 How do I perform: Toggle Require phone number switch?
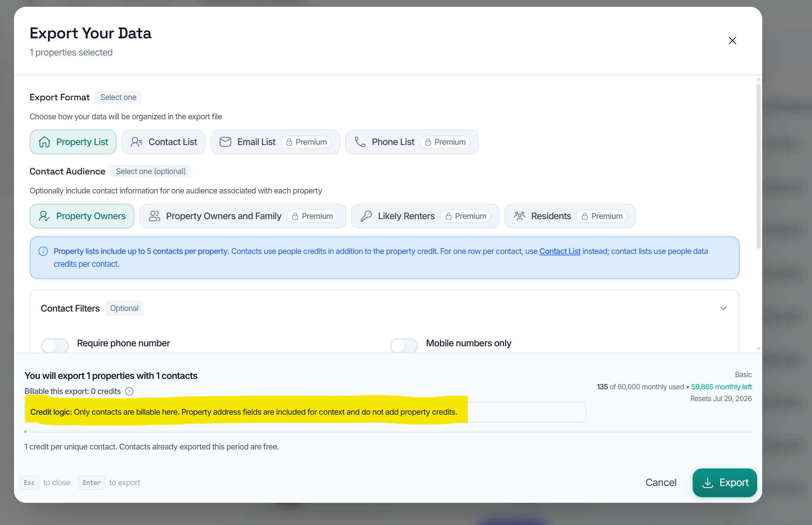click(x=55, y=346)
